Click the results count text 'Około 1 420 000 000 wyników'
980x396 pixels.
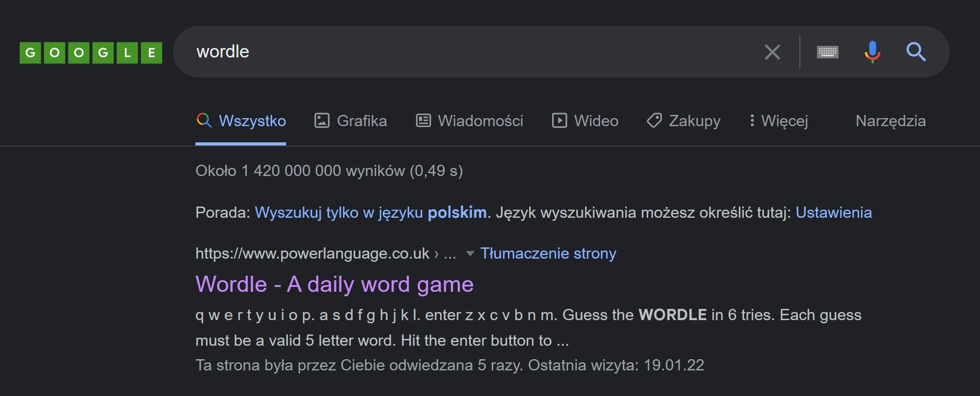[300, 171]
